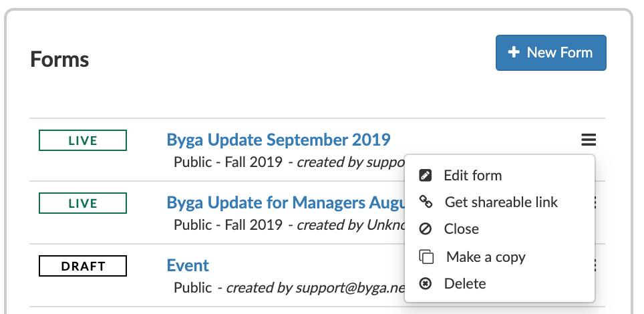Create a form with the New Form button

550,53
